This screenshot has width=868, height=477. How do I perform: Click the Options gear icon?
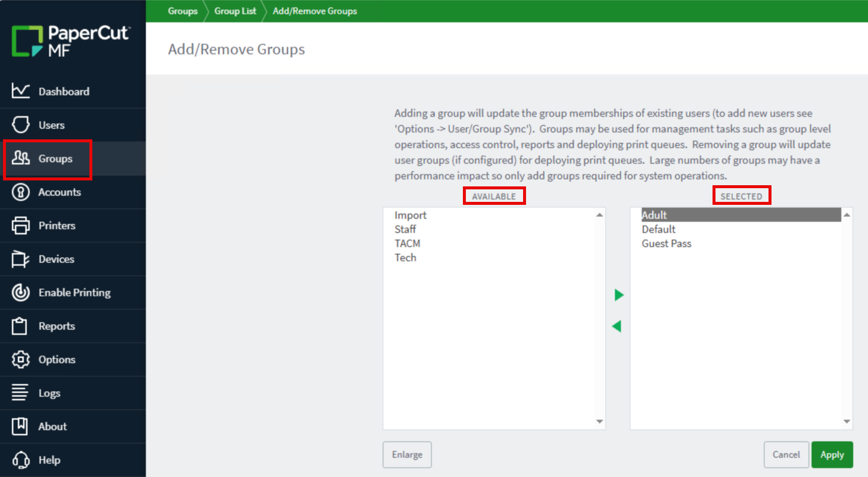[x=21, y=360]
